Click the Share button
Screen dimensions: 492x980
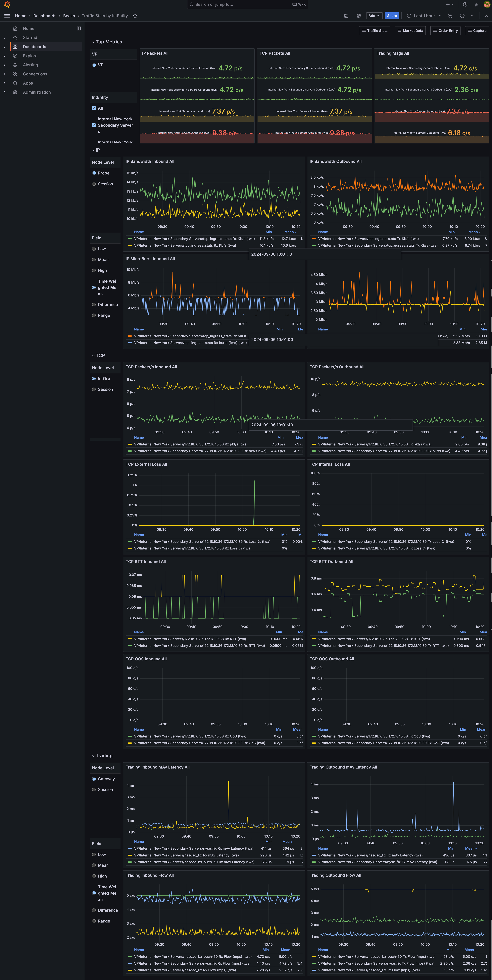pyautogui.click(x=392, y=16)
